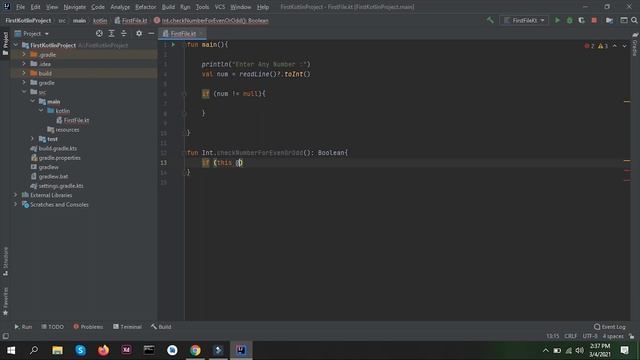Expand the .gradle folder

[x=24, y=54]
